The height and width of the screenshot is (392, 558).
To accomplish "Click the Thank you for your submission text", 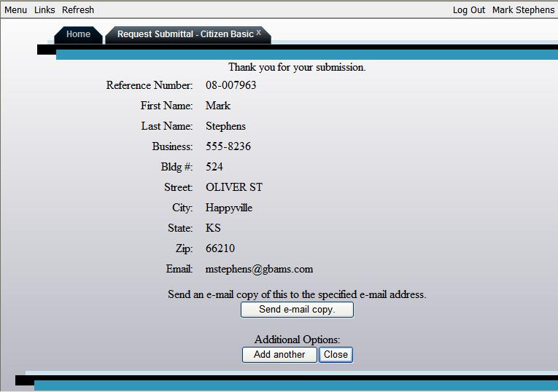I will tap(297, 67).
